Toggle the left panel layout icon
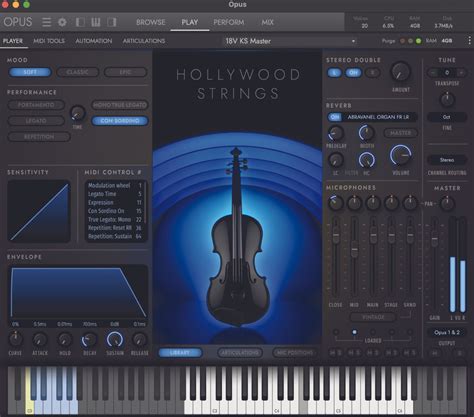474x417 pixels. pos(80,22)
